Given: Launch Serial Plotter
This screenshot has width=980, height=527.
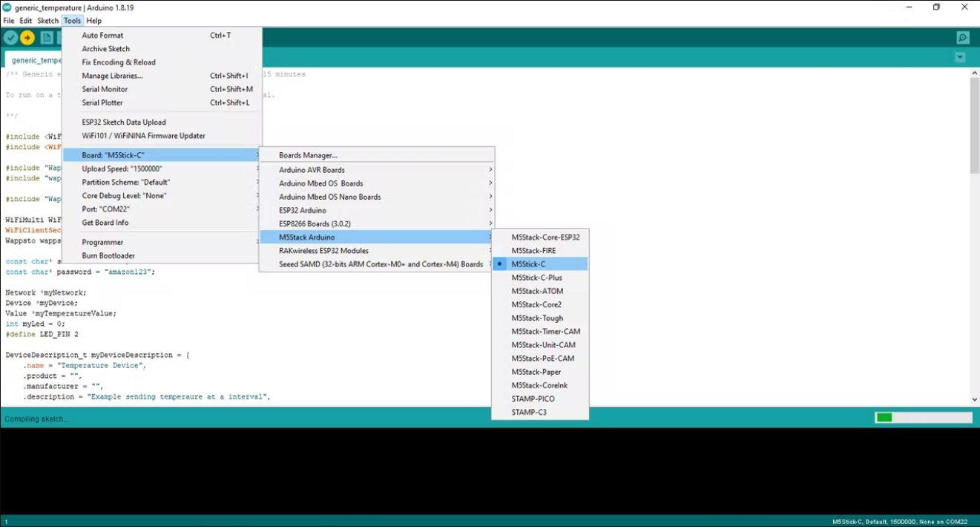Looking at the screenshot, I should [162, 102].
